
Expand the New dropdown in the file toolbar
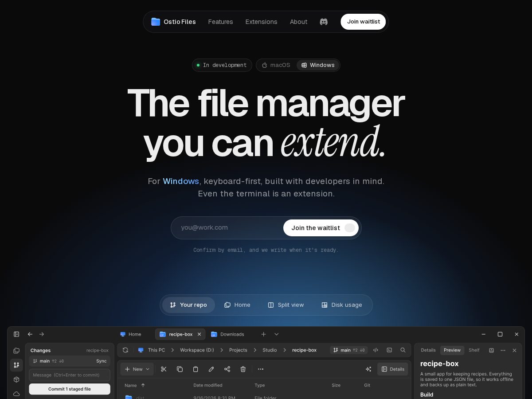137,369
